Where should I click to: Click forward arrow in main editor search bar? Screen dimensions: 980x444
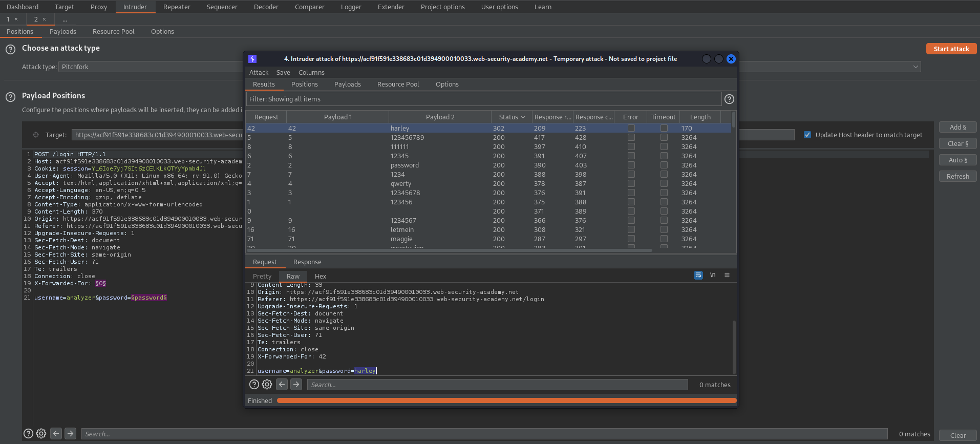pos(71,434)
